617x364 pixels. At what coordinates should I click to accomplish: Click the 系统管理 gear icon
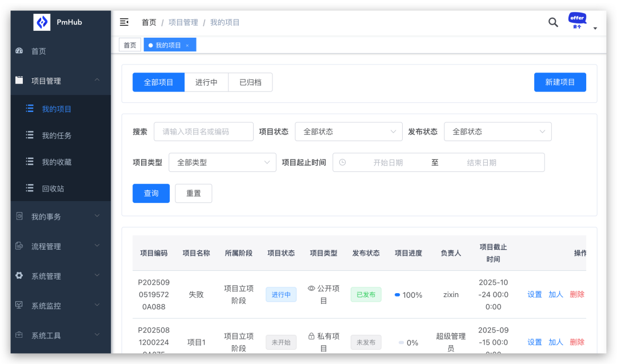[19, 276]
